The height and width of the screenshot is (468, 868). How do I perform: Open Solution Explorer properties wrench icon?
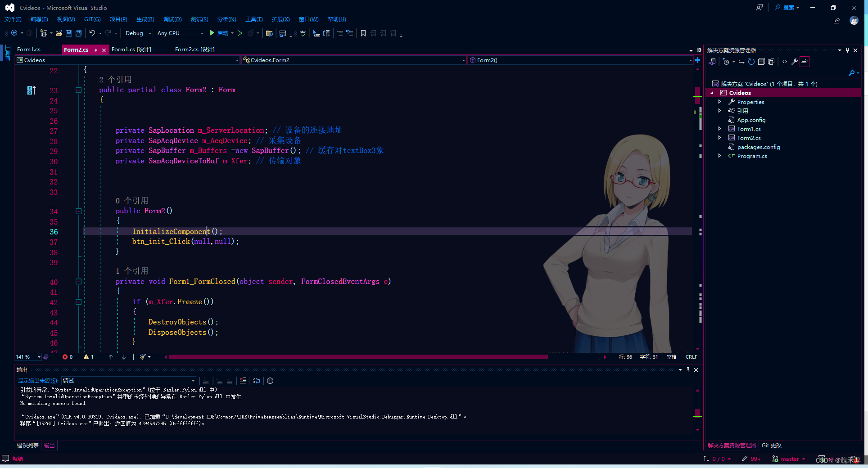point(795,62)
